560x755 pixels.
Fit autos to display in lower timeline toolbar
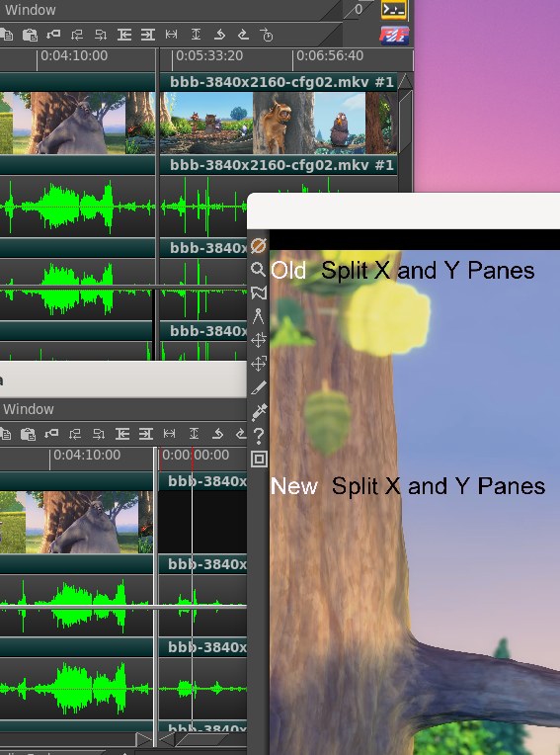click(x=194, y=434)
